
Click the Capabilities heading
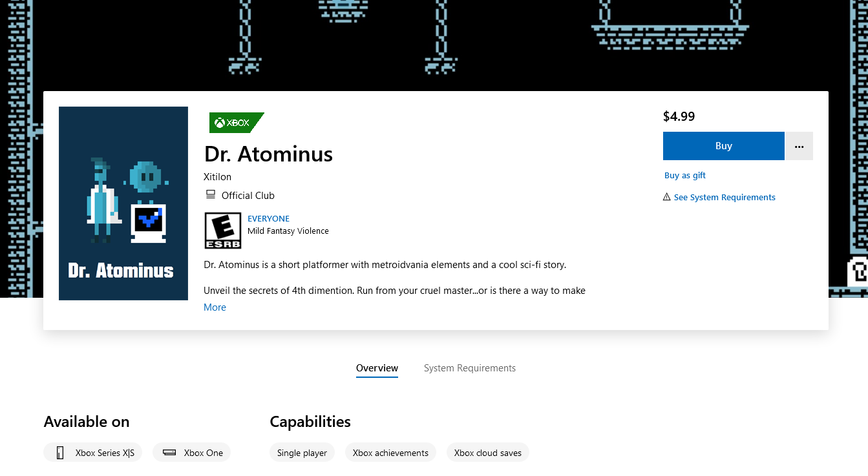[x=310, y=422]
